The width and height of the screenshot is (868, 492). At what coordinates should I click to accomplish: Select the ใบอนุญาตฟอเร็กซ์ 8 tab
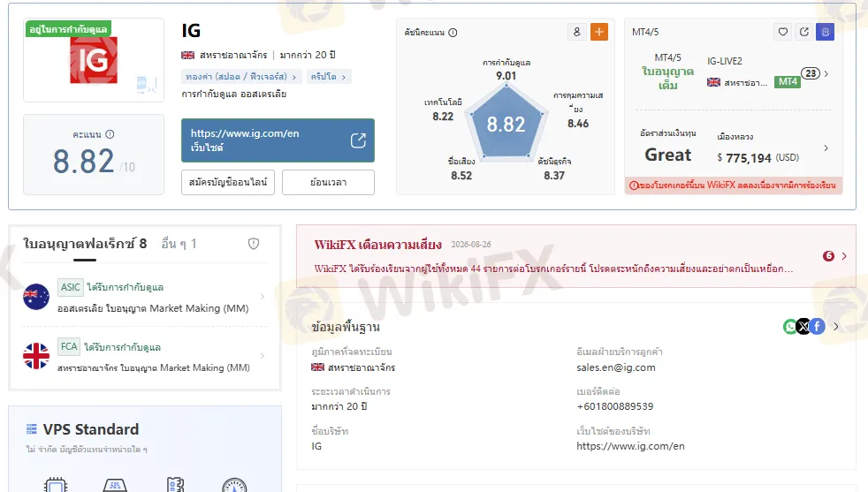[x=85, y=244]
